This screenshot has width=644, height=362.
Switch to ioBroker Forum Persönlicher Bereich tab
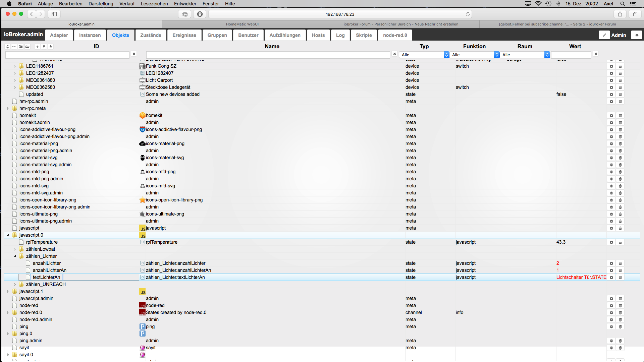click(401, 24)
